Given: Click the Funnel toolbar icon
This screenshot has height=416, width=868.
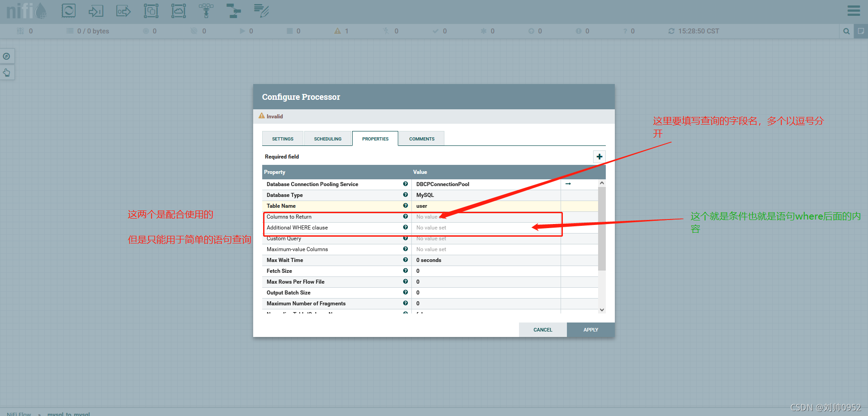Looking at the screenshot, I should [206, 11].
